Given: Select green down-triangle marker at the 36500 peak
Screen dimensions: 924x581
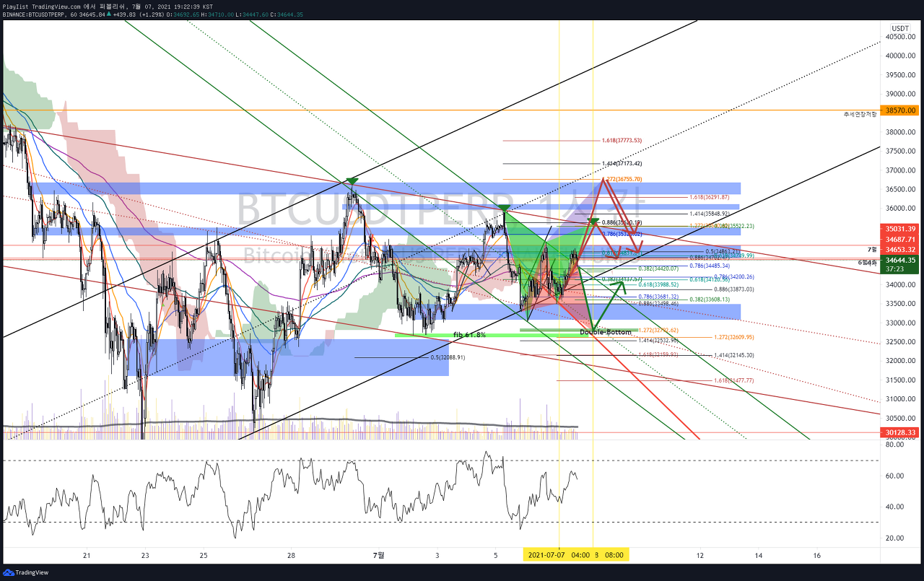Looking at the screenshot, I should tap(352, 181).
